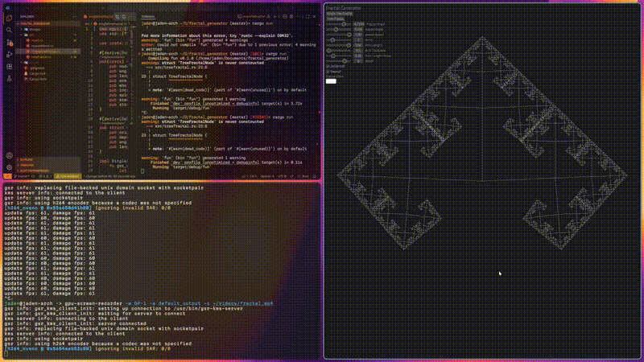Click the Tree Fractal button
Image resolution: width=644 pixels, height=362 pixels.
335,19
